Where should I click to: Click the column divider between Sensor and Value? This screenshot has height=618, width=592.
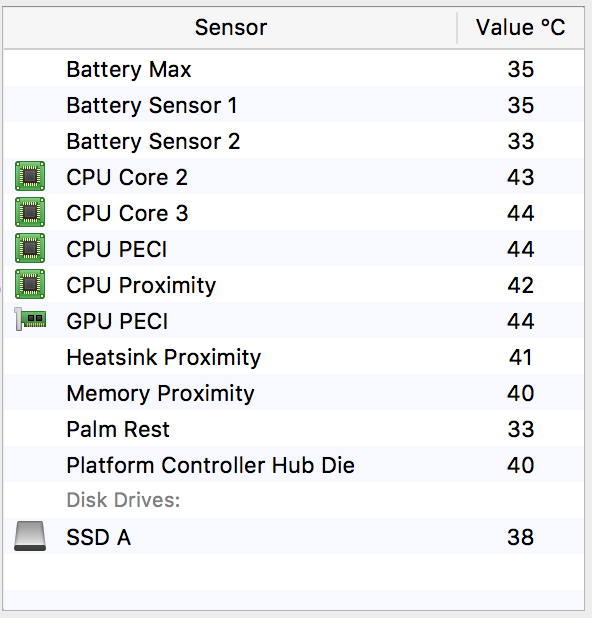[x=457, y=28]
